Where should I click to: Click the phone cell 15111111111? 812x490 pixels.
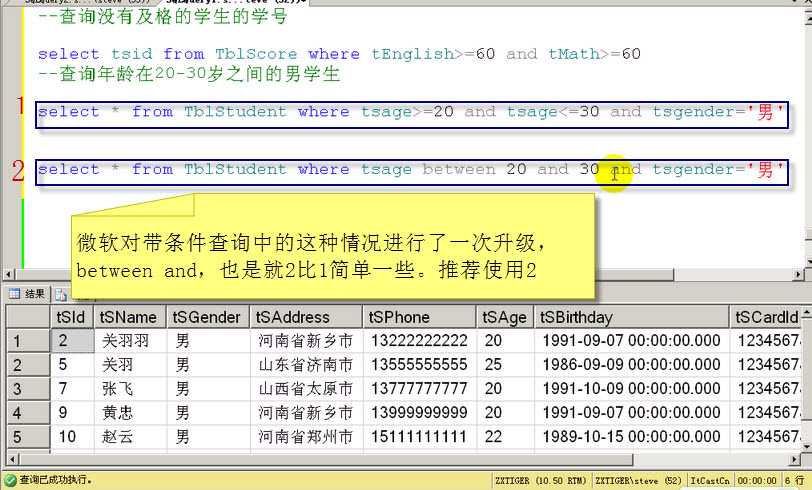419,437
